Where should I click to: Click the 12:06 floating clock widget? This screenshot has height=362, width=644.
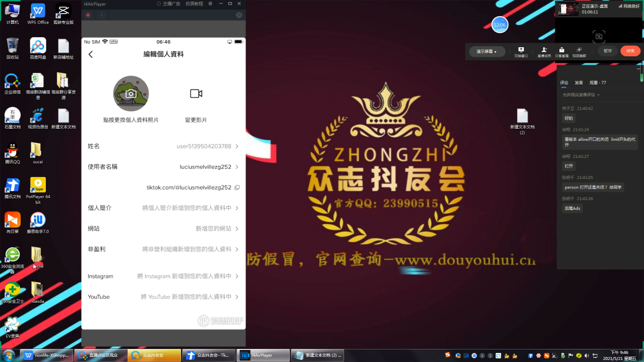[500, 25]
